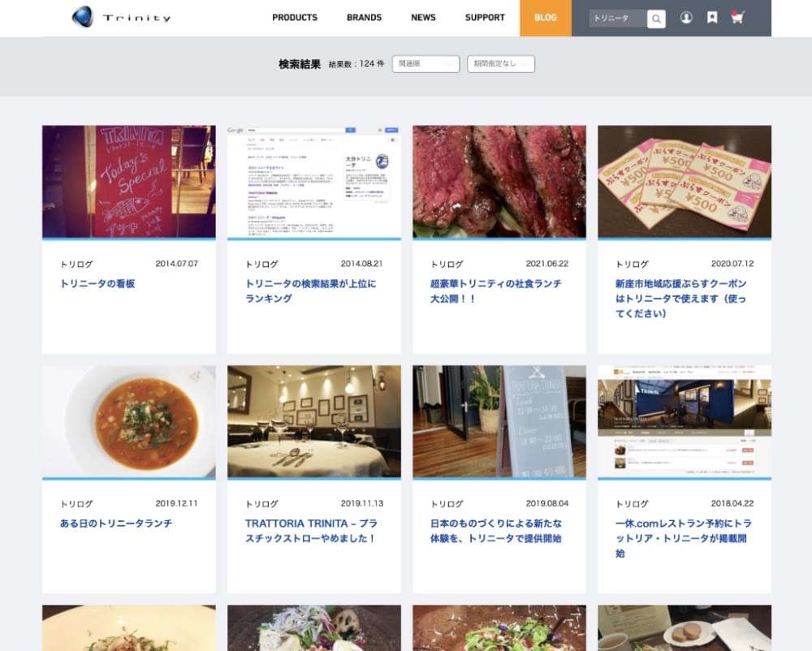The width and height of the screenshot is (812, 651).
Task: Open the user account icon
Action: (x=686, y=18)
